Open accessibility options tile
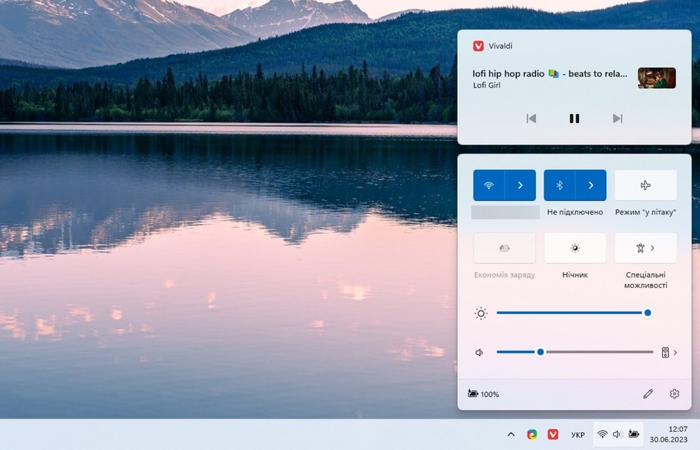The image size is (700, 450). [x=646, y=248]
